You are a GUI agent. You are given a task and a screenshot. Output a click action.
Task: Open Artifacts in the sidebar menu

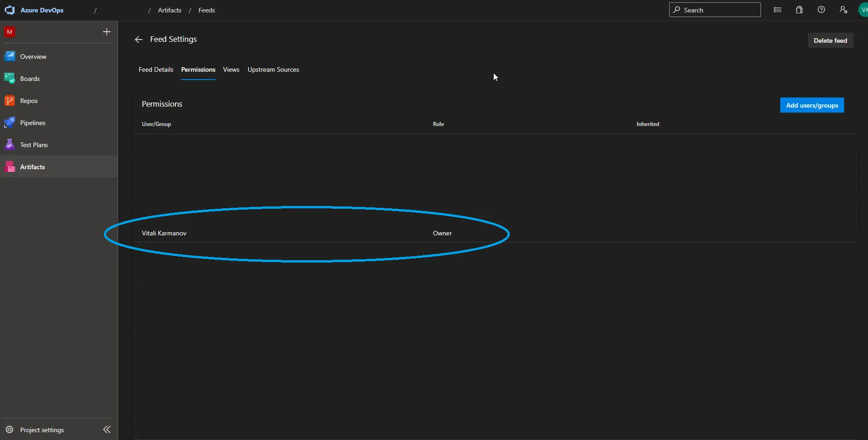click(x=59, y=167)
